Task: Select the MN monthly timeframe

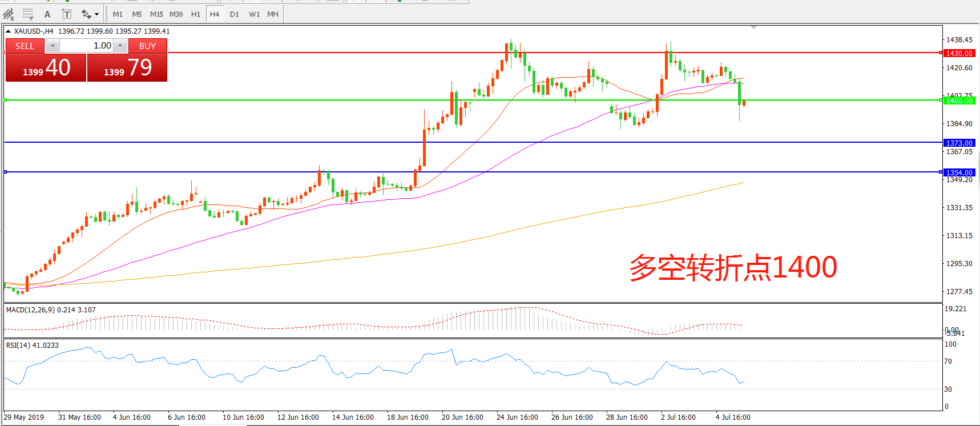Action: tap(273, 14)
